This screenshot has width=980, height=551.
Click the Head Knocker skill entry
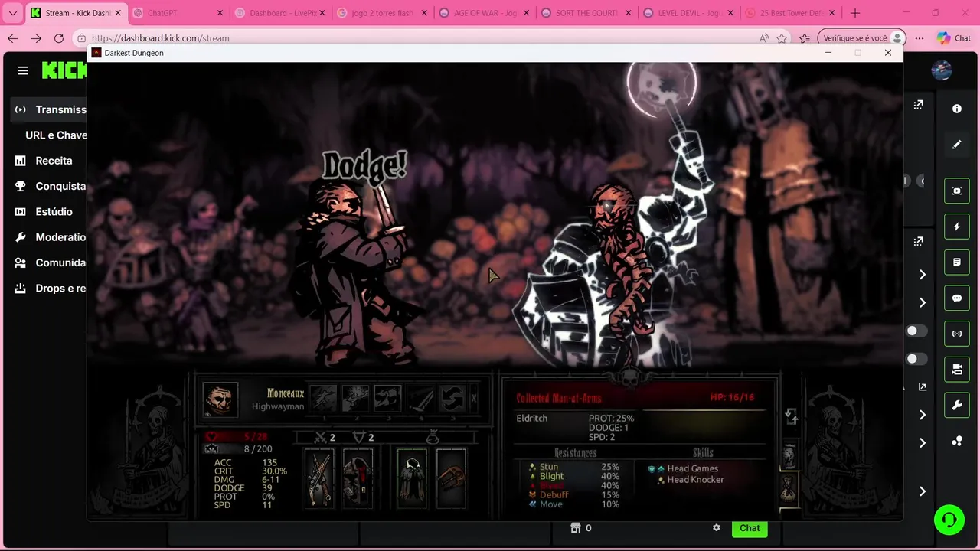pyautogui.click(x=689, y=480)
